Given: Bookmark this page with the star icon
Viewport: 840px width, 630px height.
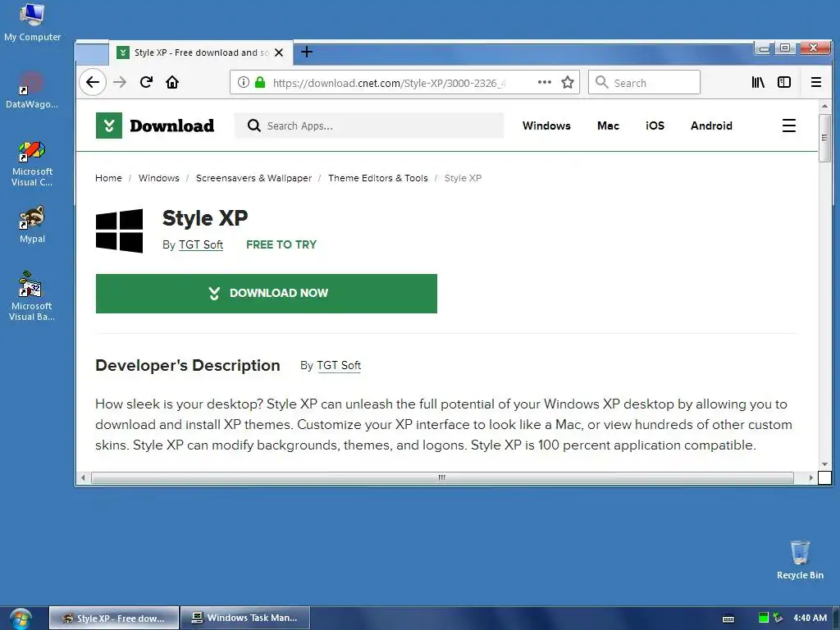Looking at the screenshot, I should pyautogui.click(x=568, y=83).
